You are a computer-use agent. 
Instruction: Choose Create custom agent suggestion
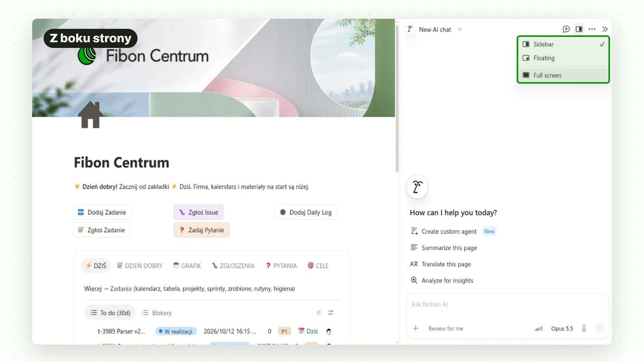pyautogui.click(x=449, y=231)
